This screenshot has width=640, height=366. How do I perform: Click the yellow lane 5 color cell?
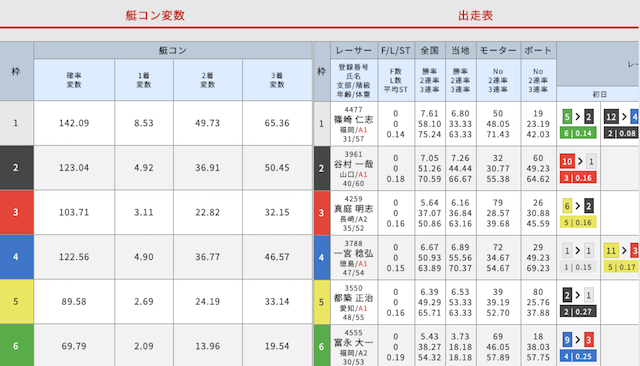[x=17, y=302]
